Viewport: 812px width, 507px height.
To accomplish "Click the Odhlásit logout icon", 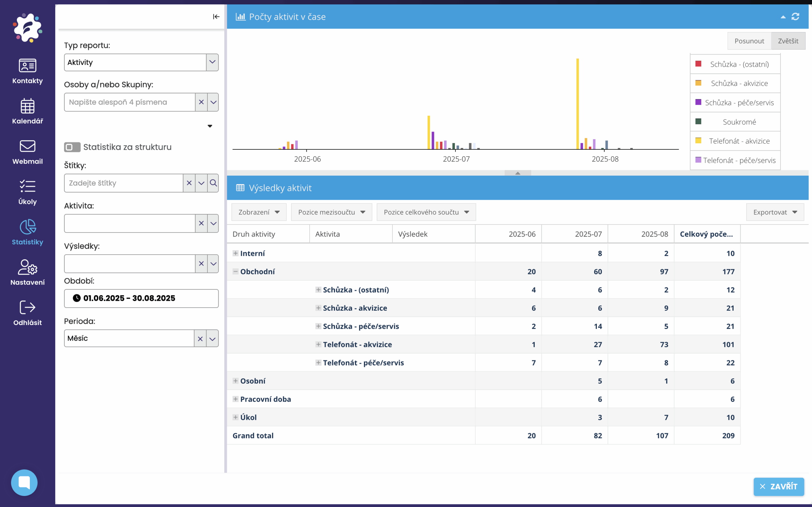I will [27, 307].
